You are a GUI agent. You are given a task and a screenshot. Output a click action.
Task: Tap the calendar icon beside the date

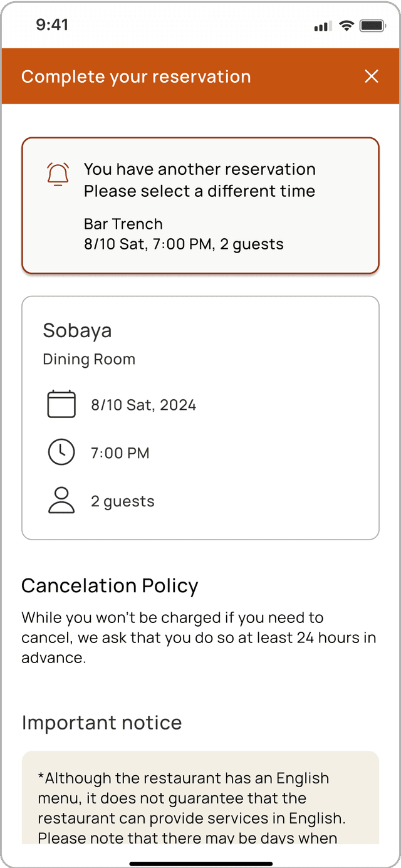[61, 404]
